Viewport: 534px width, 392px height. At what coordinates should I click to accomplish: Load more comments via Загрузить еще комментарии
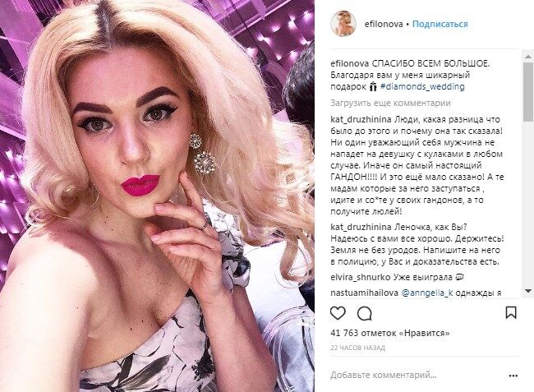point(390,103)
